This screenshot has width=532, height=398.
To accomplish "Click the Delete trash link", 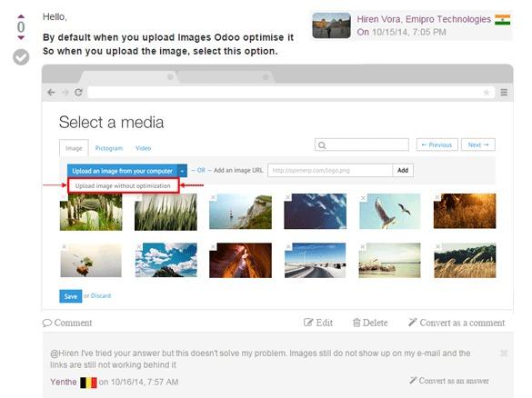I will tap(370, 323).
